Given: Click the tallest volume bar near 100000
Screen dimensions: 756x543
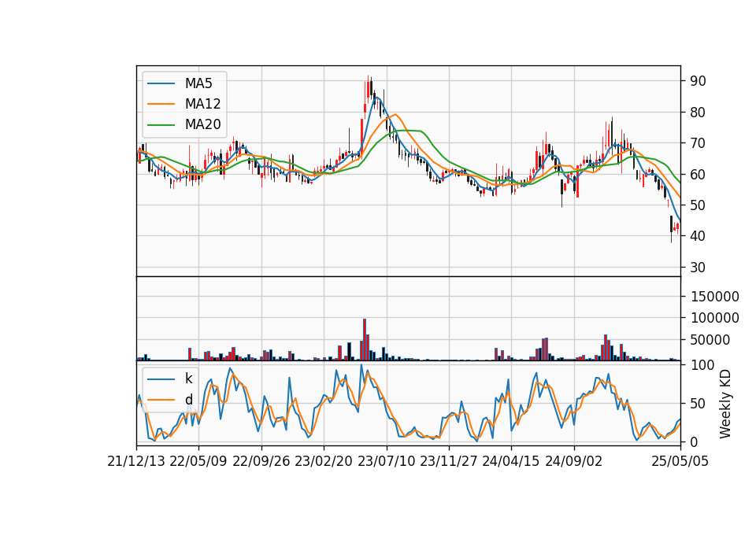Looking at the screenshot, I should pyautogui.click(x=365, y=339).
